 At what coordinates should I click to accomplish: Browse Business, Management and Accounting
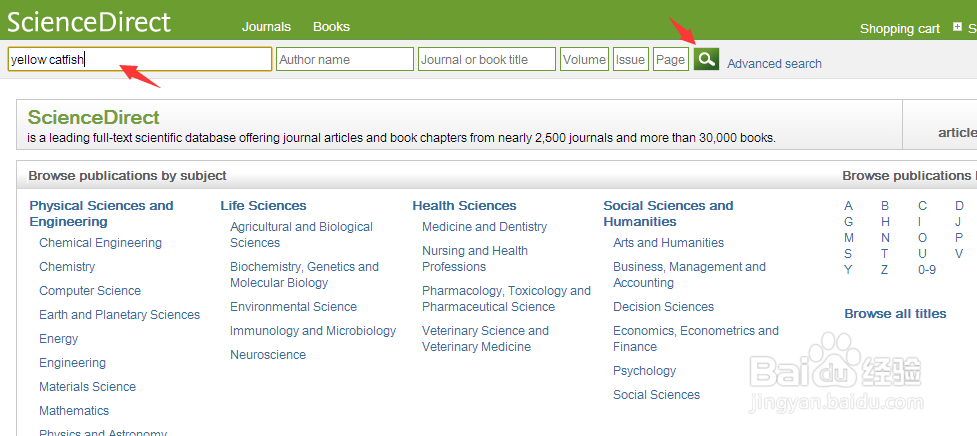(689, 275)
